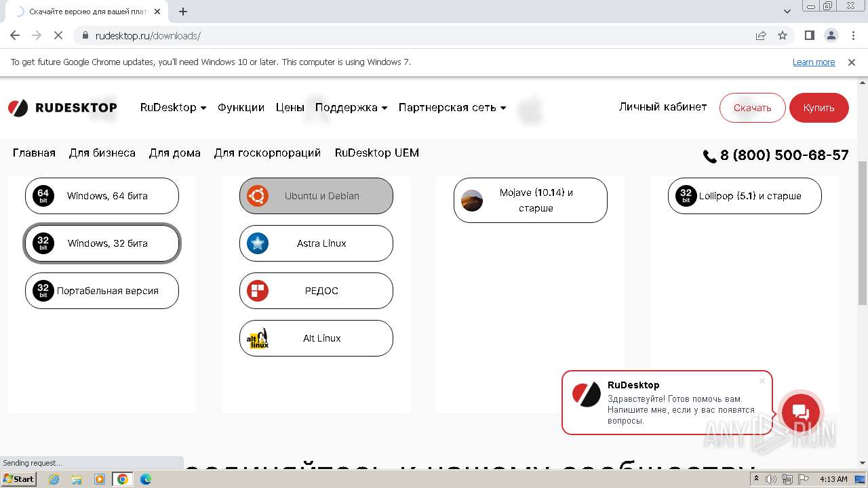Download Mojave (10.14) и старше version
Image resolution: width=868 pixels, height=488 pixels.
coord(530,200)
